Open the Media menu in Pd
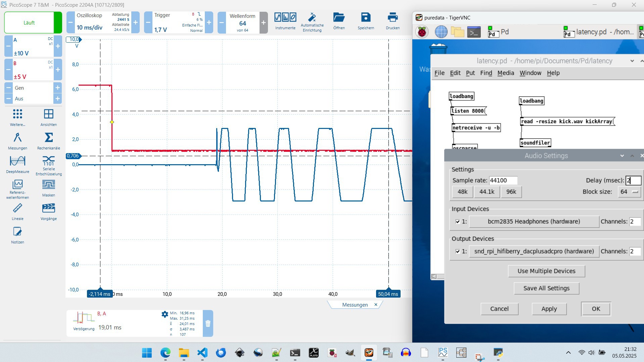The height and width of the screenshot is (362, 644). pos(505,73)
